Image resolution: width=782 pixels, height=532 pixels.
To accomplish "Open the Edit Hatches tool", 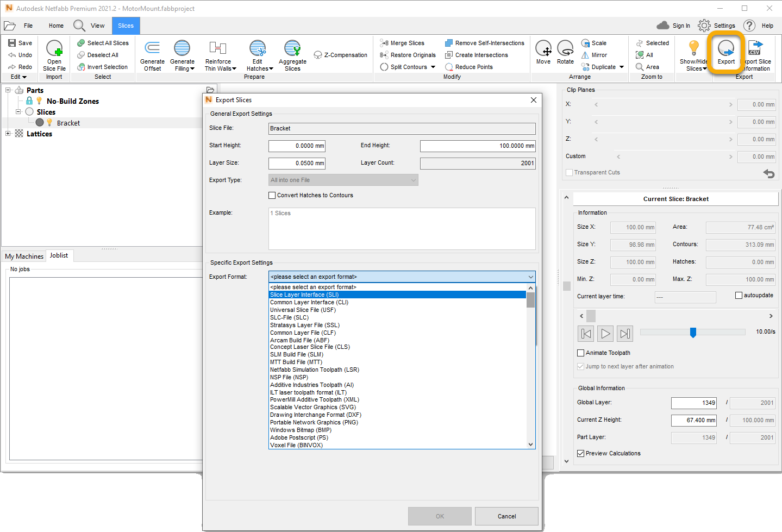I will [258, 55].
